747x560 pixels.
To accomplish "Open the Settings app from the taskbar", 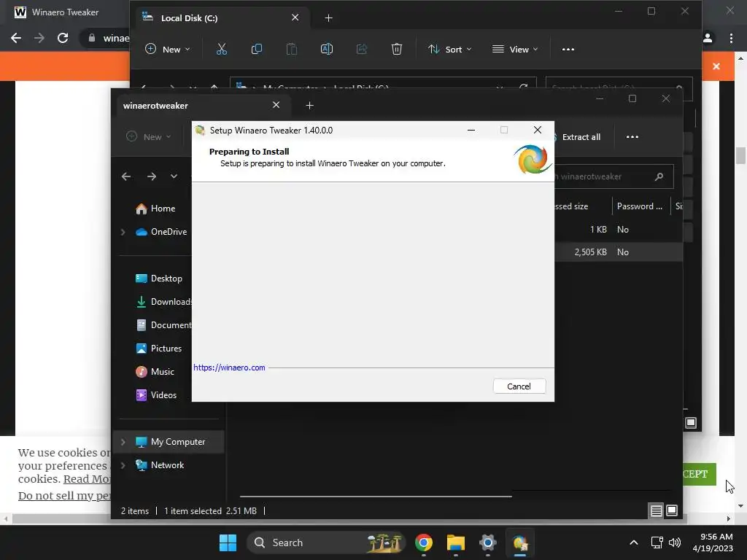I will tap(488, 542).
